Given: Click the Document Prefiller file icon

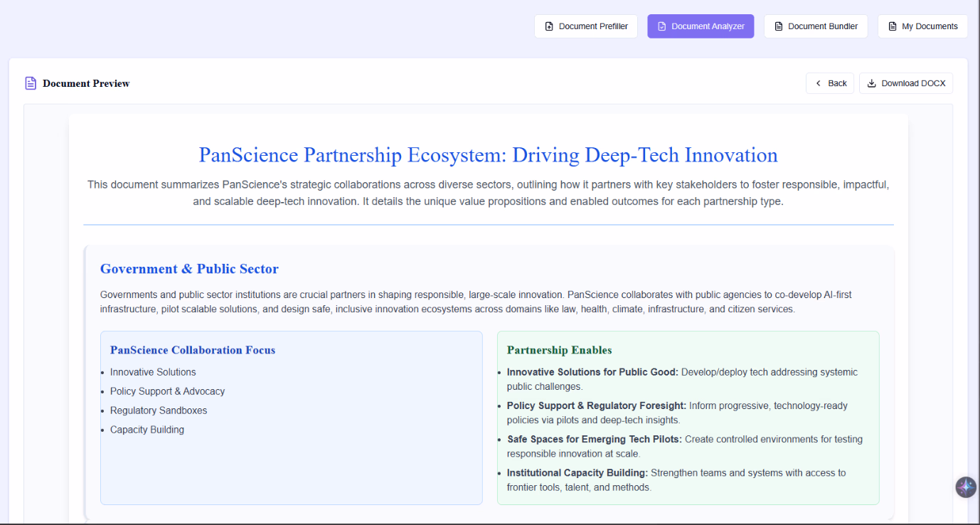Looking at the screenshot, I should pos(549,26).
